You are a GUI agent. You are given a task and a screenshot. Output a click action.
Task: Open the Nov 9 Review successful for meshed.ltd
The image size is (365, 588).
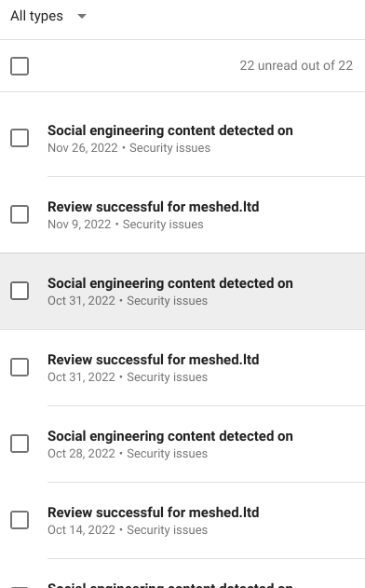(x=154, y=207)
